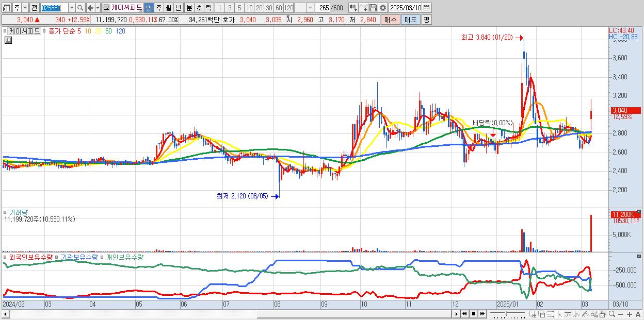Viewport: 644px width, 320px height.
Task: Click the bottom toolbar window-grid icon
Action: (533, 314)
